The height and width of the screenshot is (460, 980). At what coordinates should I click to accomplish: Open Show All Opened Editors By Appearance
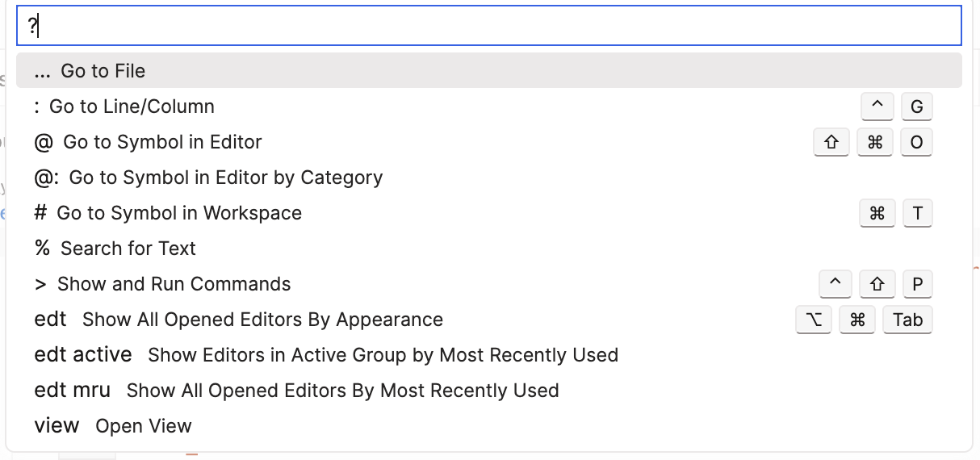[x=262, y=320]
